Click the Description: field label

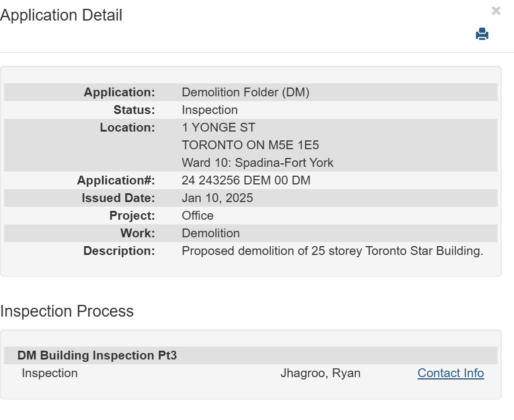(x=119, y=251)
